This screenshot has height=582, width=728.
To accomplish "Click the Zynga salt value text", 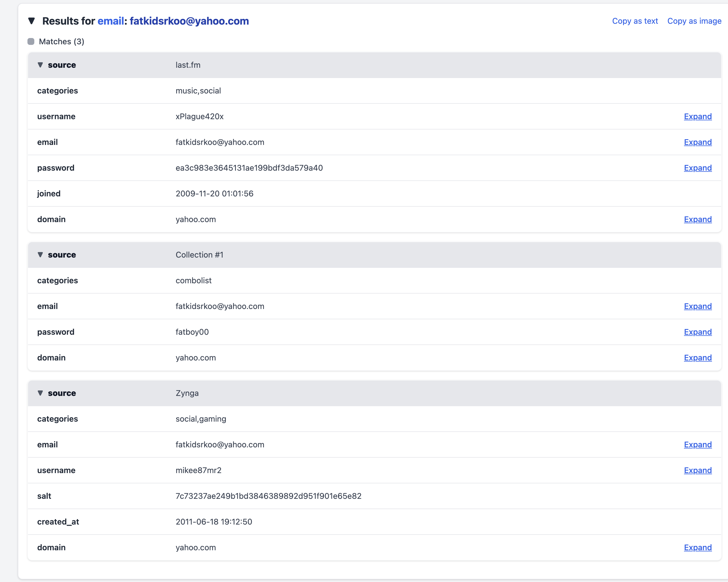I will (268, 496).
